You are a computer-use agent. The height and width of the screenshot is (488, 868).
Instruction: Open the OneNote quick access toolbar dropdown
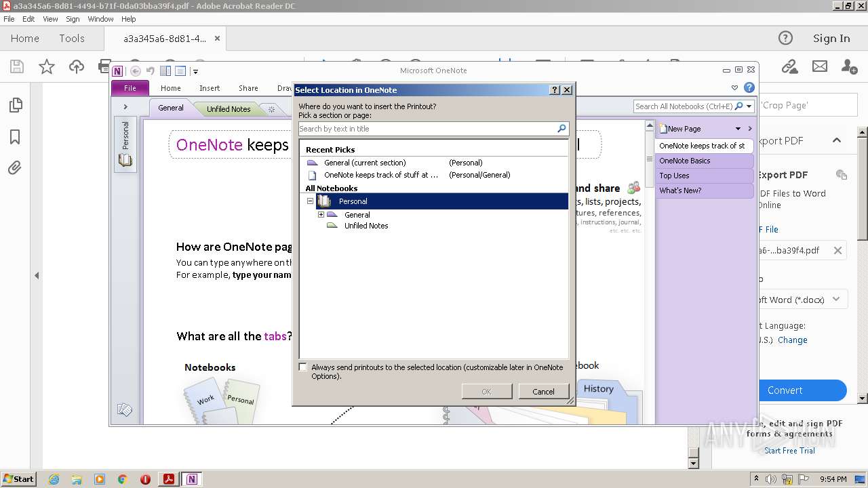195,71
